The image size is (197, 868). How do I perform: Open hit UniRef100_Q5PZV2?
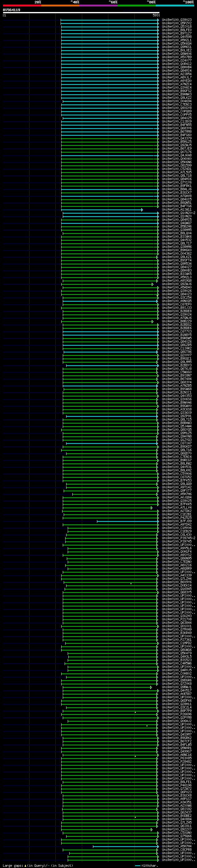pos(177,23)
